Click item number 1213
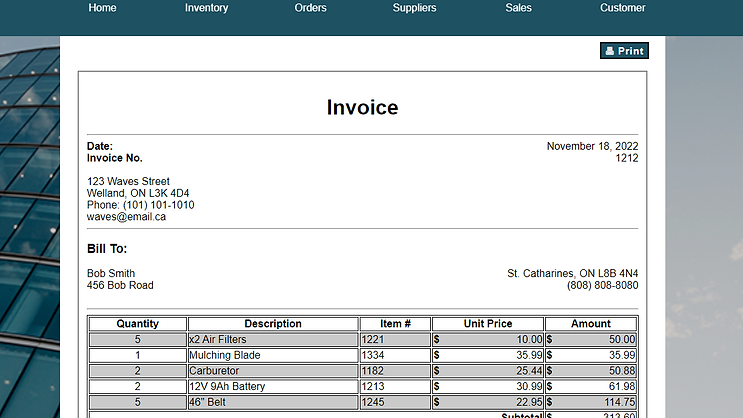This screenshot has width=743, height=418. click(x=395, y=386)
